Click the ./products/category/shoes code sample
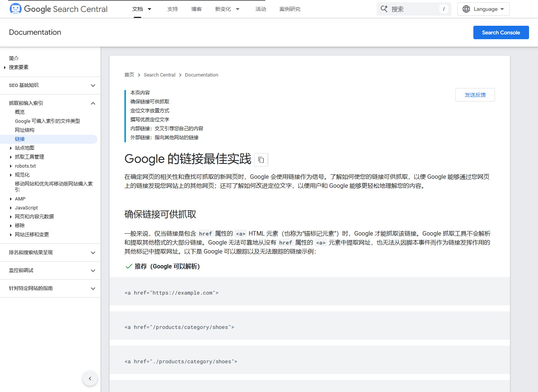 (181, 361)
